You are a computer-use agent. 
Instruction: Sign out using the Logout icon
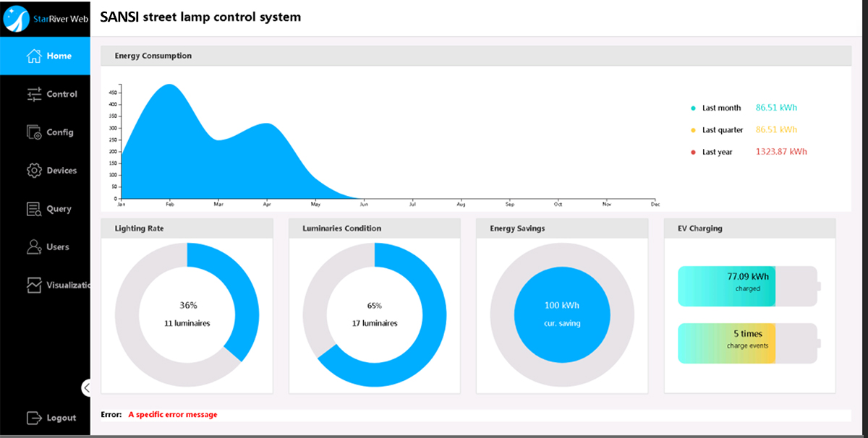(34, 418)
